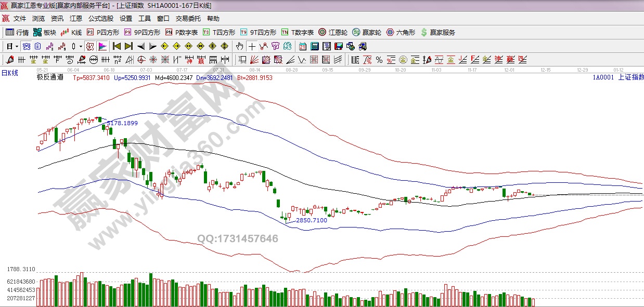Launch the 六角形 hexagon chart tool
The image size is (644, 307).
(x=401, y=32)
